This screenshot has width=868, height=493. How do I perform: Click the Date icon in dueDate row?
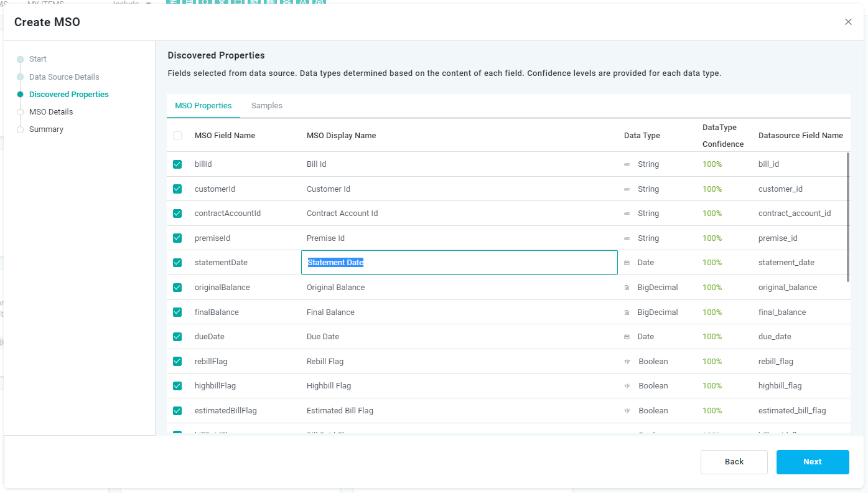click(627, 337)
